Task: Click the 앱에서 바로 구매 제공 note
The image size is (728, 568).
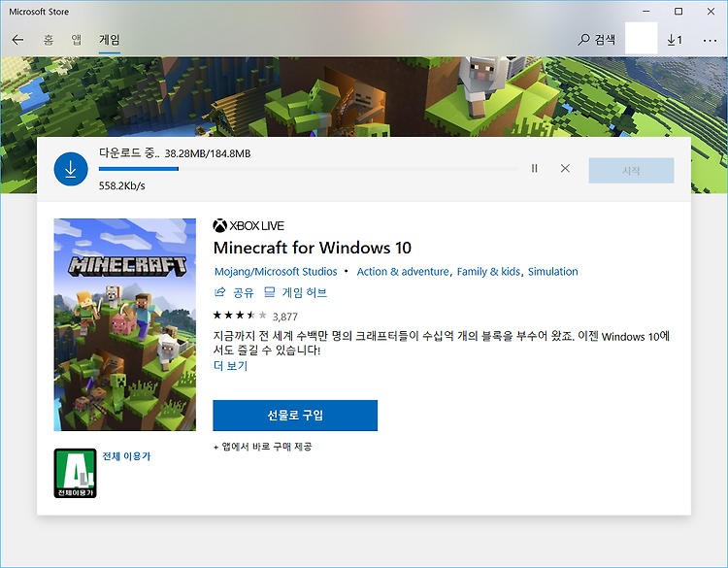Action: point(263,447)
